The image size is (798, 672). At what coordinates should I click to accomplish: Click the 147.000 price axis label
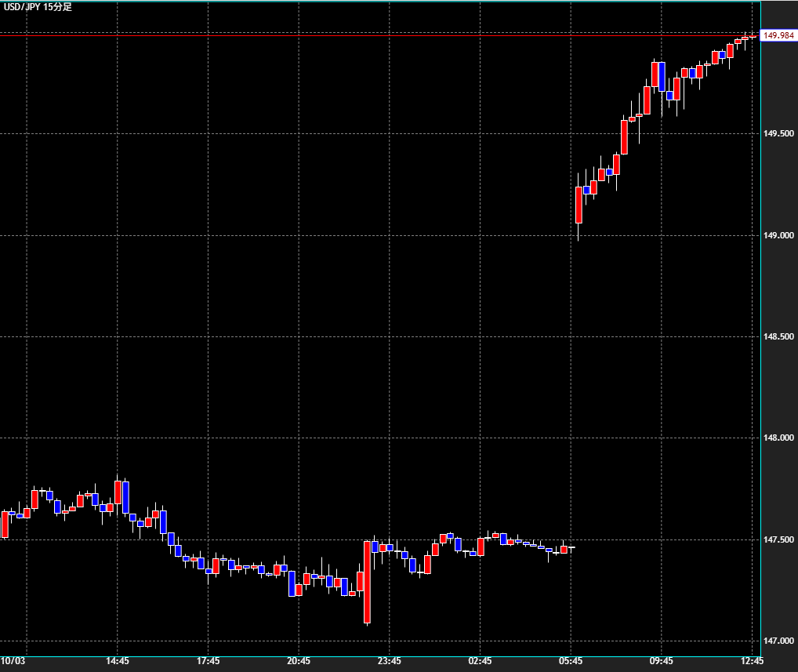(x=778, y=641)
